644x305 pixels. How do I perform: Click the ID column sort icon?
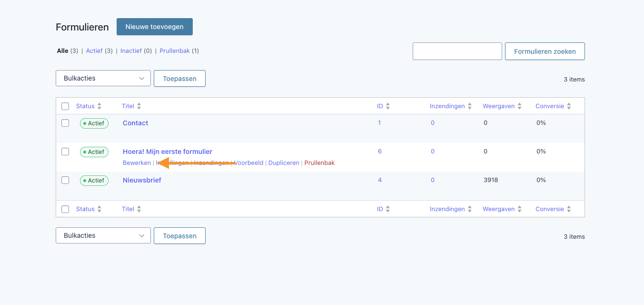(x=387, y=106)
